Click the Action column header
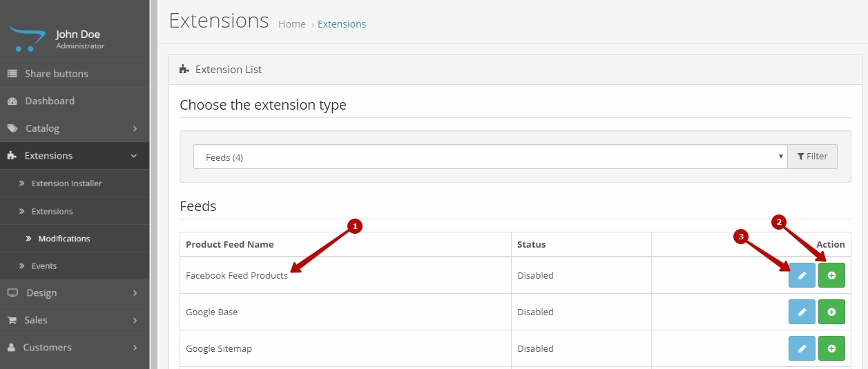 pos(831,244)
